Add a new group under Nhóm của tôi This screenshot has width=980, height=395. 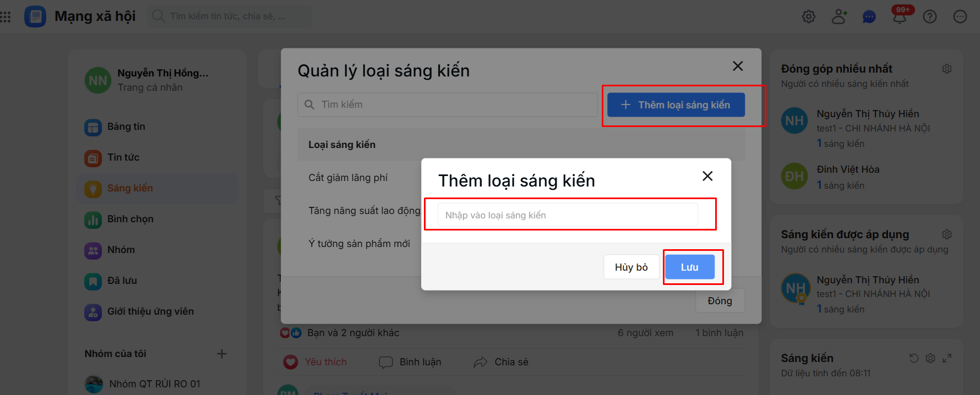[x=222, y=354]
